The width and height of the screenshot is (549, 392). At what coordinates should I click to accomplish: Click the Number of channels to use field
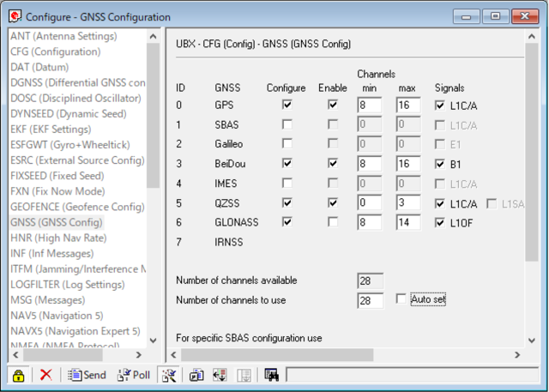[371, 301]
